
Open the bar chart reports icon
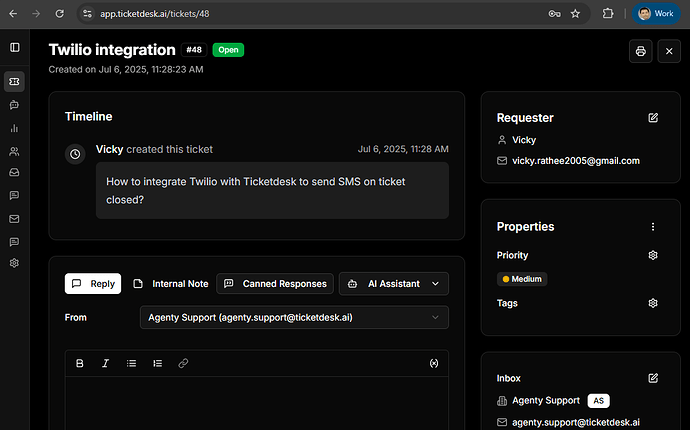click(x=14, y=128)
